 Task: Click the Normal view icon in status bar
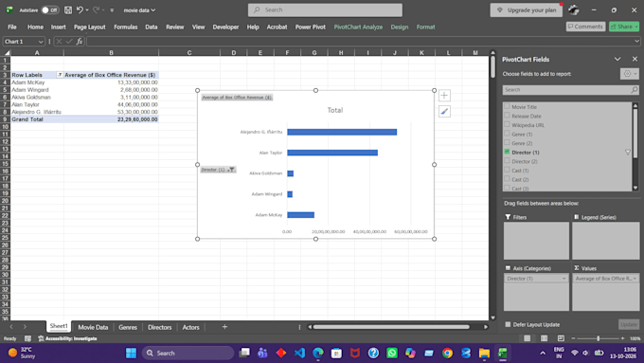(527, 338)
